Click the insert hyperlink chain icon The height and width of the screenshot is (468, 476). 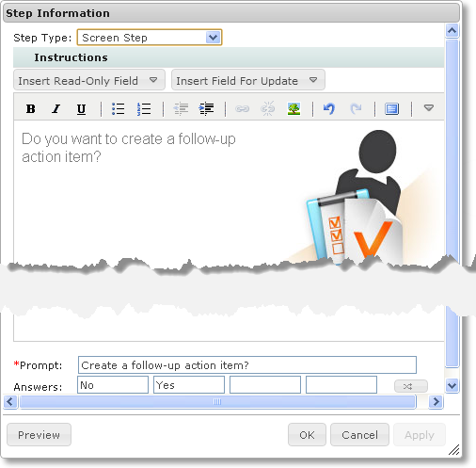[x=242, y=109]
